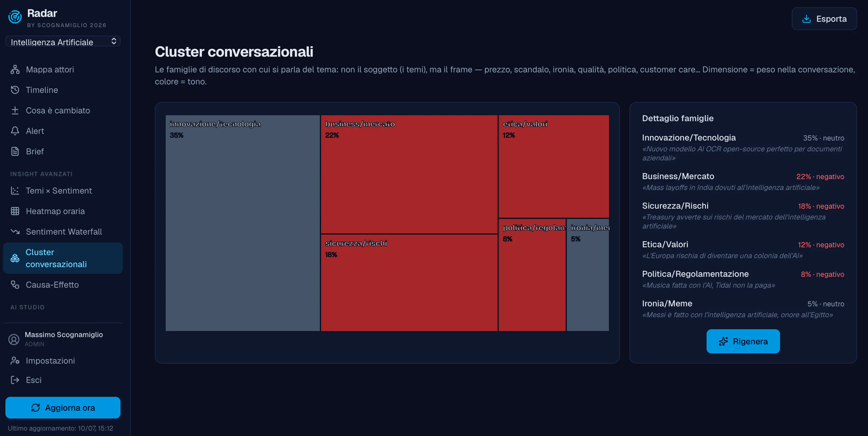Open the Intelligenza Artificiale topic dropdown
The width and height of the screenshot is (868, 436).
[63, 42]
